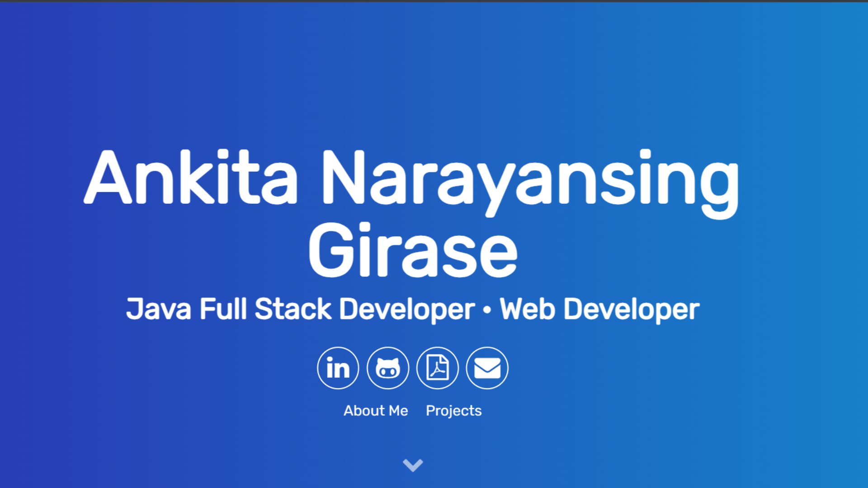
Task: Click the down chevron arrow
Action: (x=413, y=465)
